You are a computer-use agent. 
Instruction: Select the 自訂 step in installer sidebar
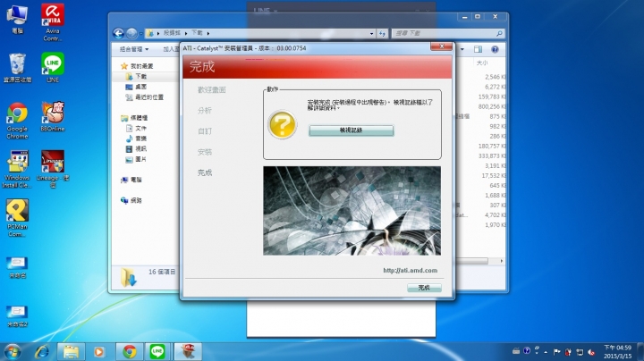pos(205,131)
